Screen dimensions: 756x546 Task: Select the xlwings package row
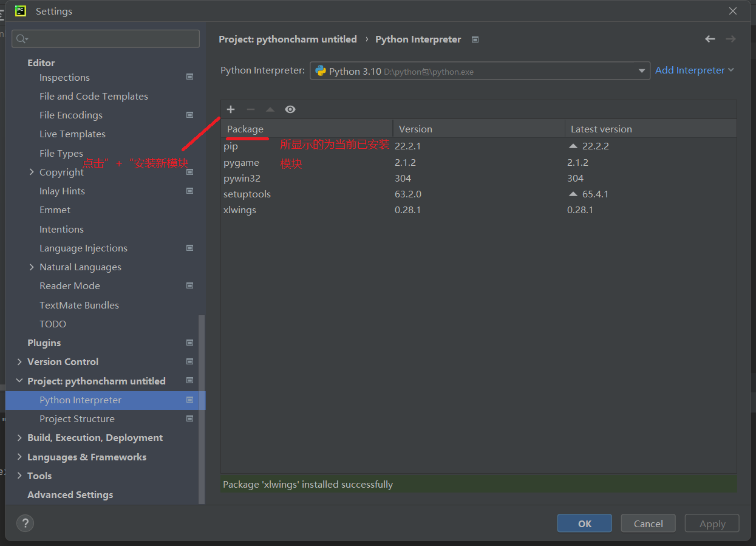click(x=478, y=210)
